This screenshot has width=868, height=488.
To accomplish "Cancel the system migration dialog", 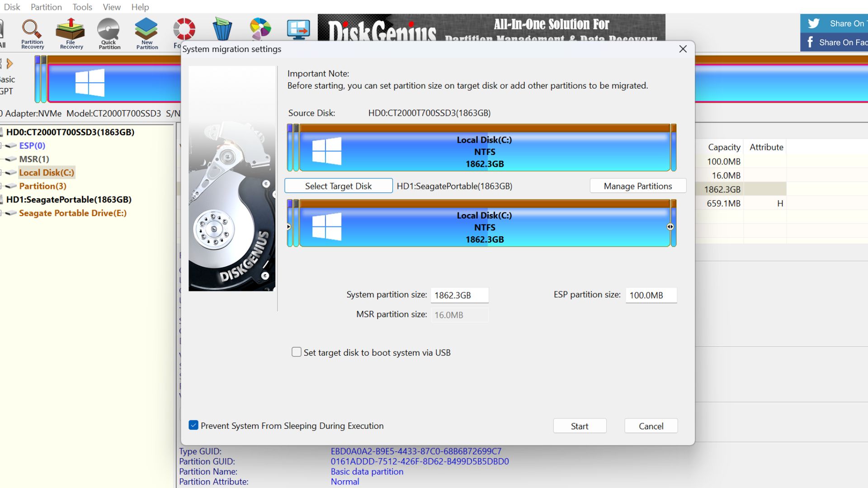I will [x=651, y=426].
